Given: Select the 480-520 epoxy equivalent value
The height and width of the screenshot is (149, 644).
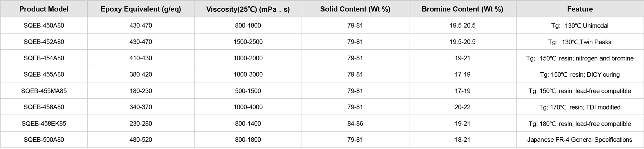Looking at the screenshot, I should click(x=141, y=140).
